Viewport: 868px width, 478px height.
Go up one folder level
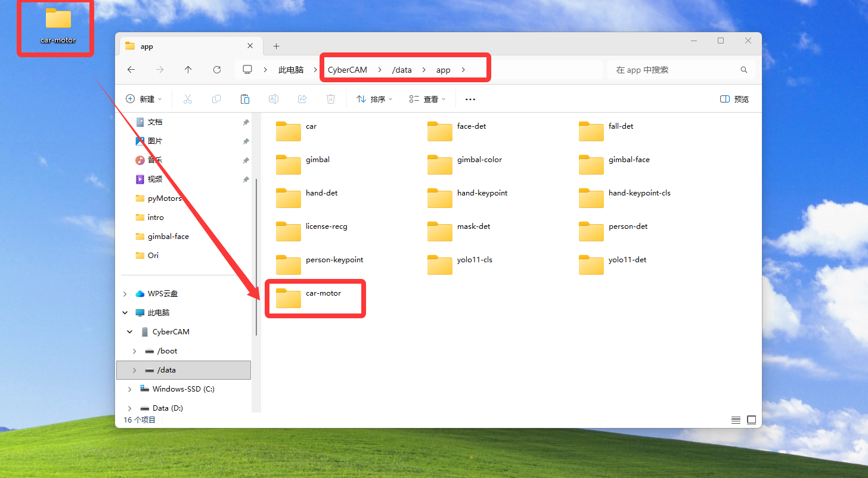188,70
